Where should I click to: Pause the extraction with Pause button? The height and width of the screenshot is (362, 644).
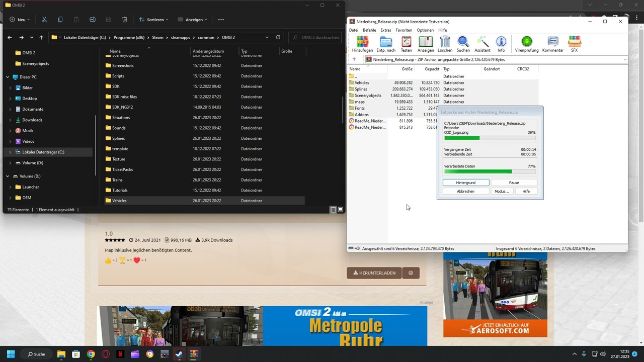(x=514, y=183)
